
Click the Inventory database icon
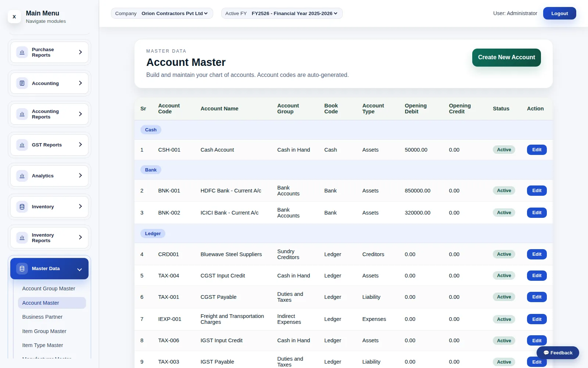pyautogui.click(x=22, y=207)
